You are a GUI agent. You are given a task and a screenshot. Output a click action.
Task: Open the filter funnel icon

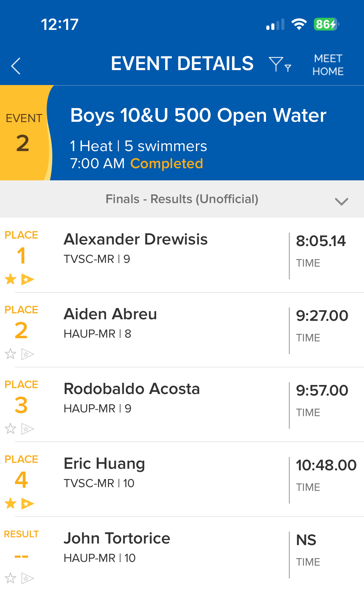pyautogui.click(x=276, y=64)
